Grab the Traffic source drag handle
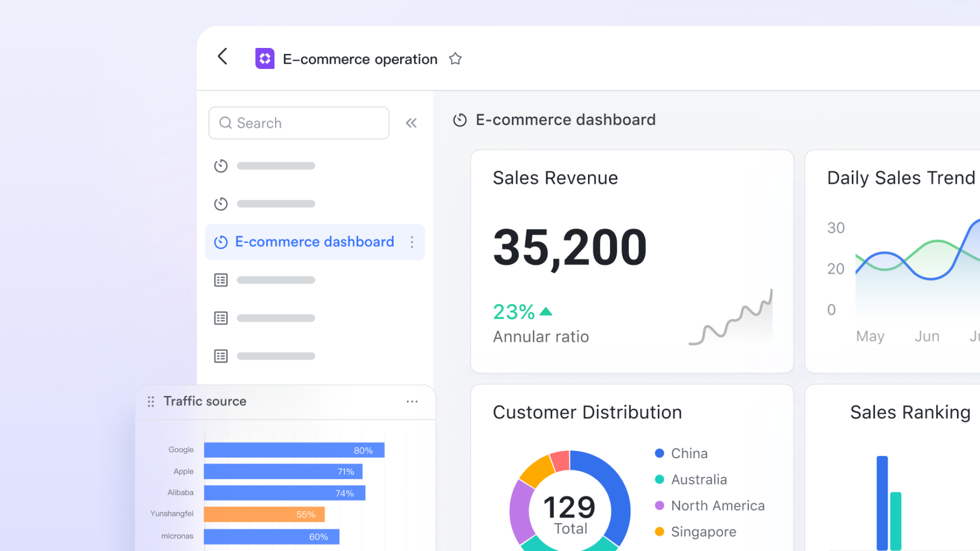 [x=151, y=402]
